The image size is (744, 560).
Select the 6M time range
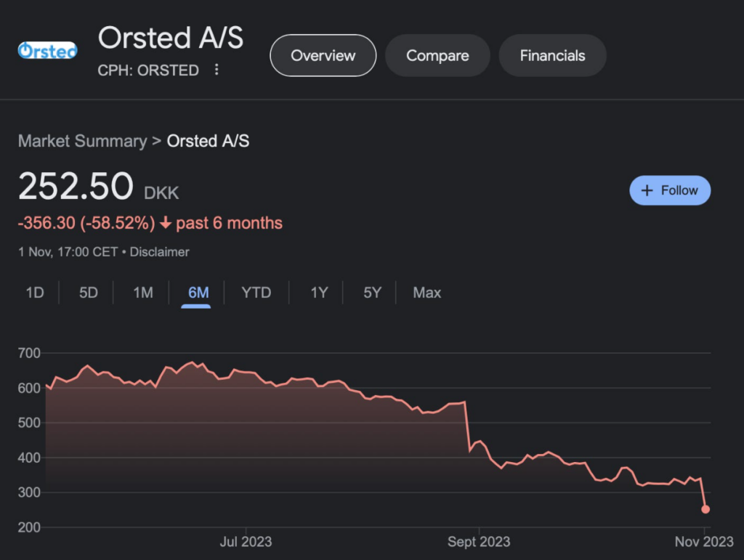[x=198, y=293]
